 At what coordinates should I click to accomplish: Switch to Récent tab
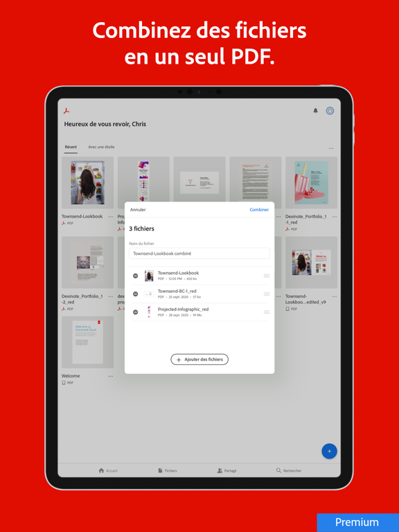[x=71, y=147]
